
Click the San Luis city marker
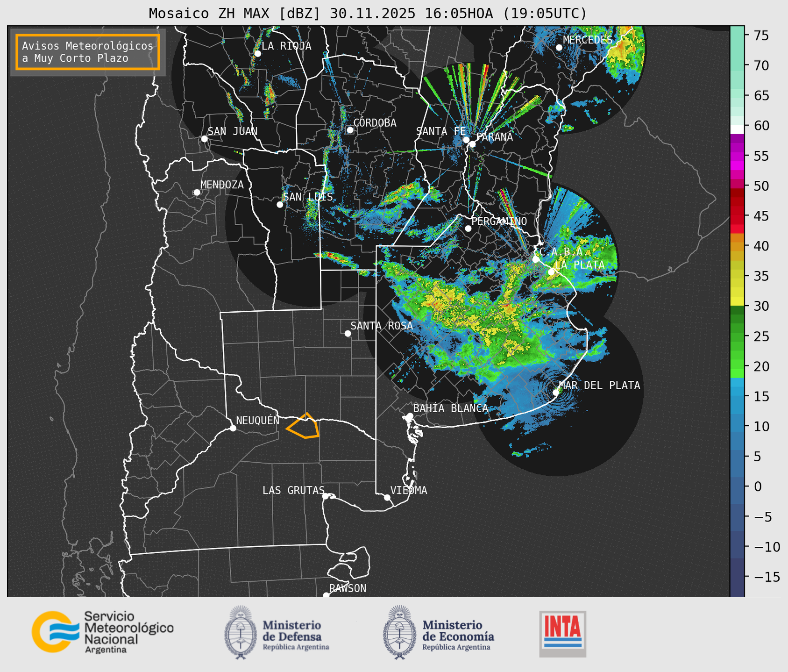(280, 205)
